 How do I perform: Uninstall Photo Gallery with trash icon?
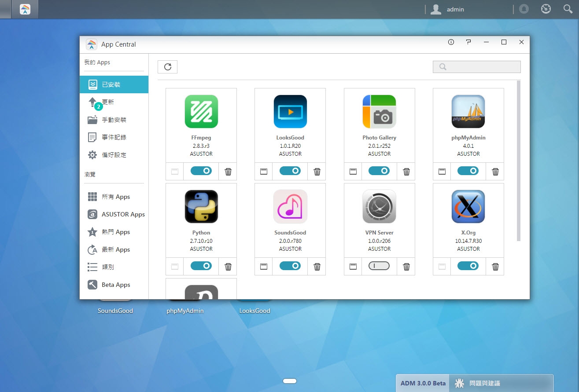click(406, 172)
